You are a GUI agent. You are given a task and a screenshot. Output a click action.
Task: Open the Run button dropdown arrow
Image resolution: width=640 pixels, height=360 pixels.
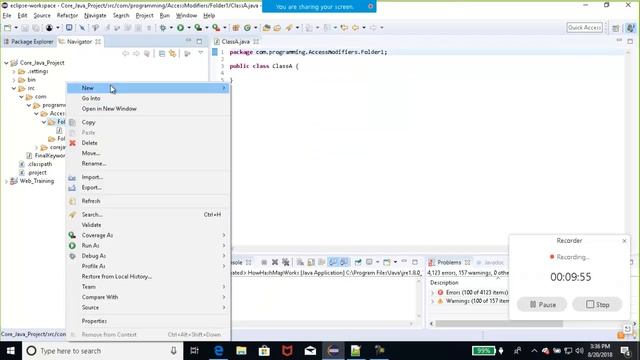click(x=189, y=28)
